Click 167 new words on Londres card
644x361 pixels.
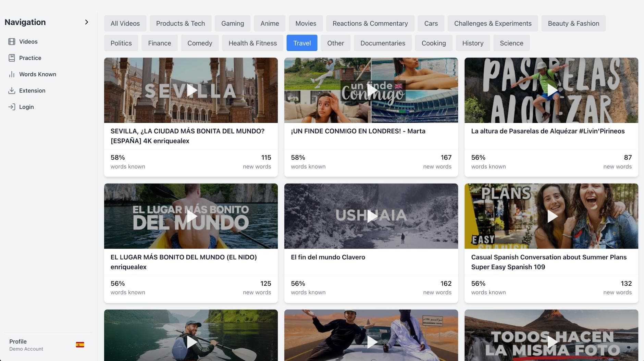click(437, 162)
